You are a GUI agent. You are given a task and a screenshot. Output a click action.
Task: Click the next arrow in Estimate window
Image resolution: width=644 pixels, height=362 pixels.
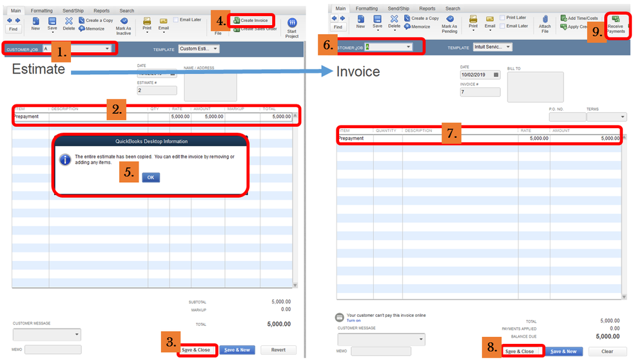(x=17, y=20)
